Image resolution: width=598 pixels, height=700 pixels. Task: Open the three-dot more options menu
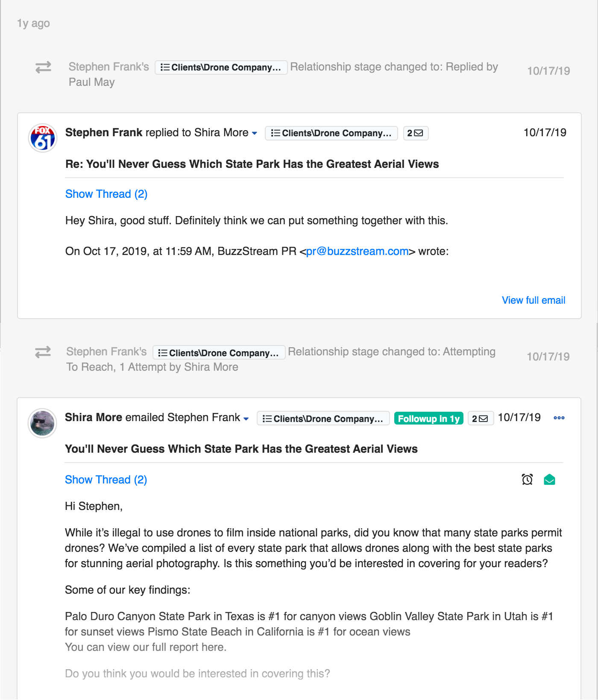pos(559,418)
